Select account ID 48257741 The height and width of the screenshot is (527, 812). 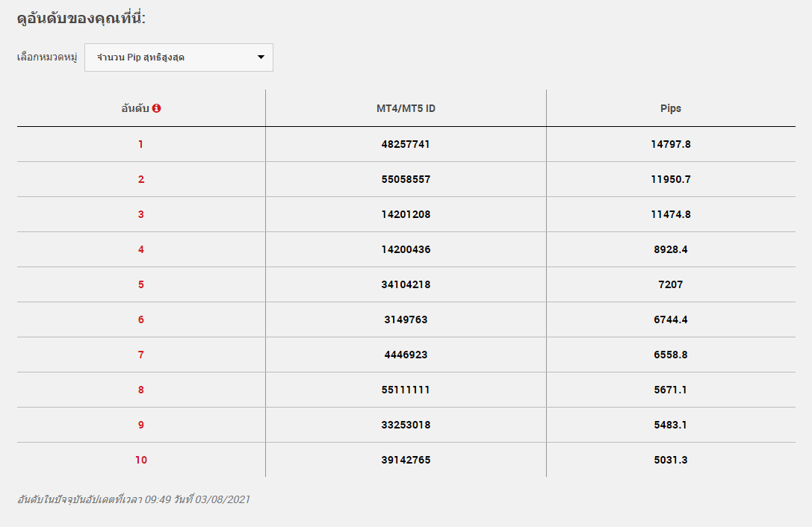[406, 144]
